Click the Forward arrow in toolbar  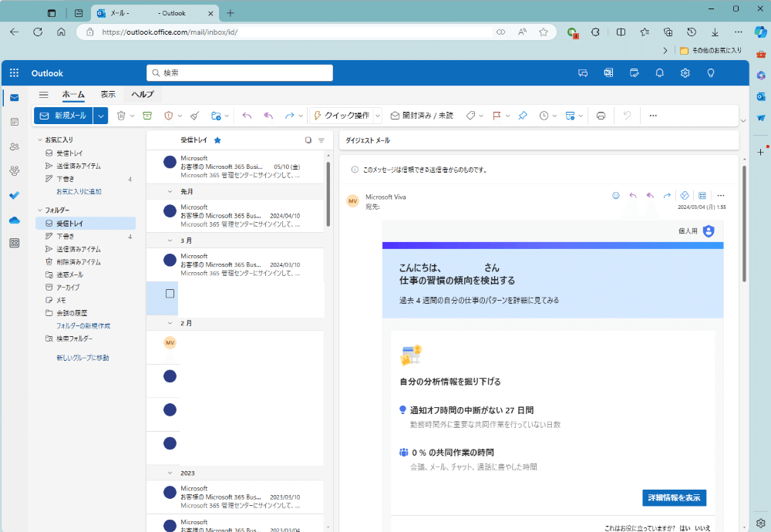(x=289, y=116)
